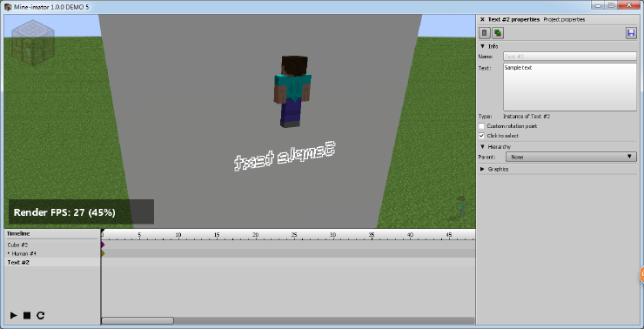Toggle the loop playback icon
The width and height of the screenshot is (644, 329).
40,315
